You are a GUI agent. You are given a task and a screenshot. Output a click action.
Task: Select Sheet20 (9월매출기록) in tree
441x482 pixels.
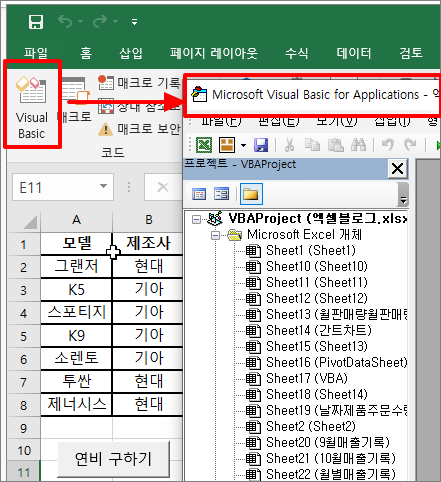318,443
